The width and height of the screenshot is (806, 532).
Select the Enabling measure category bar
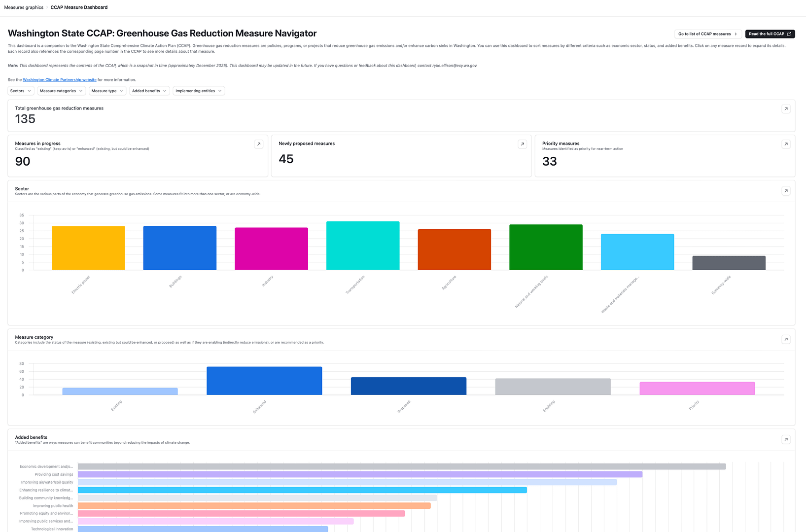click(x=553, y=387)
